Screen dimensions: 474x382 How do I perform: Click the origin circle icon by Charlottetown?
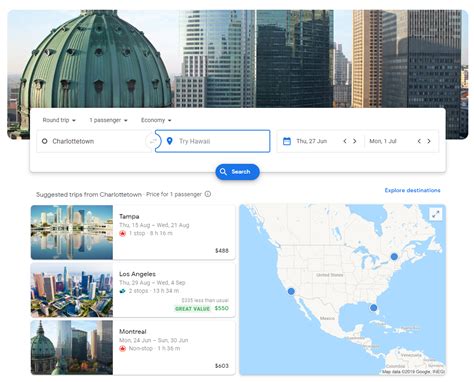(x=44, y=141)
